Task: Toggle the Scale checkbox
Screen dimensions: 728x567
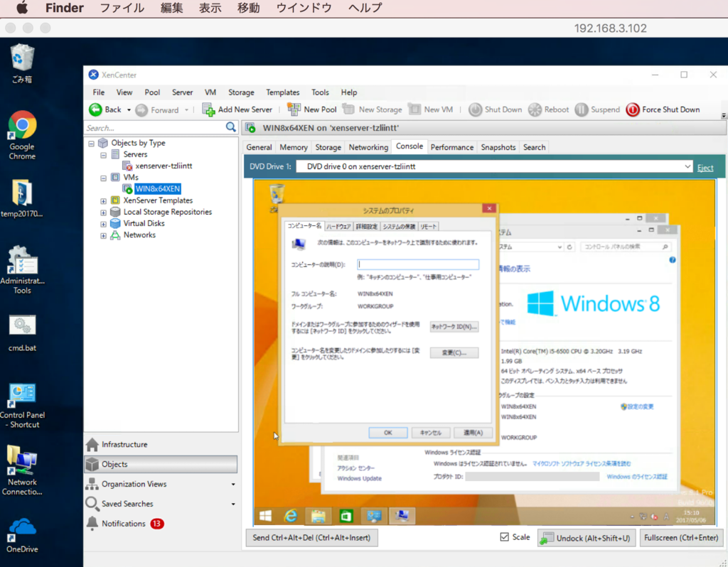Action: point(504,537)
